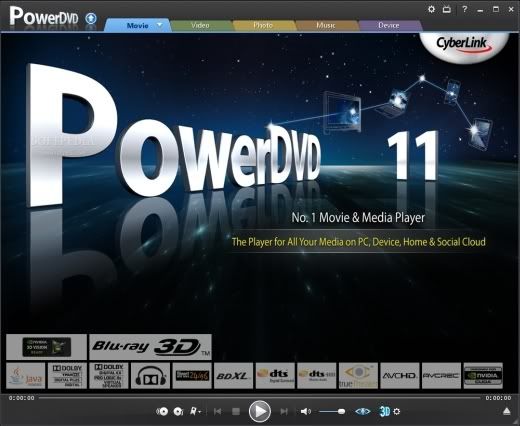The height and width of the screenshot is (426, 520).
Task: Mute the audio speaker icon
Action: 305,412
